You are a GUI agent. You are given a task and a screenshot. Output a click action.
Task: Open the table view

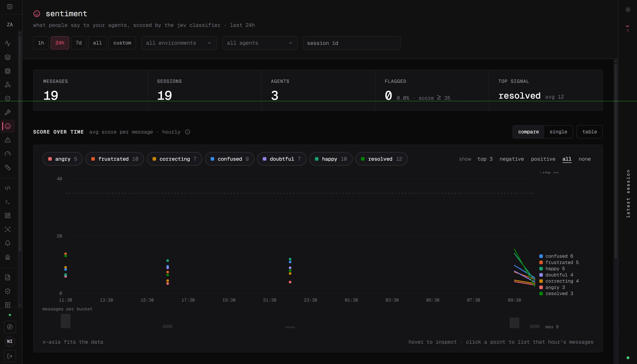point(590,132)
